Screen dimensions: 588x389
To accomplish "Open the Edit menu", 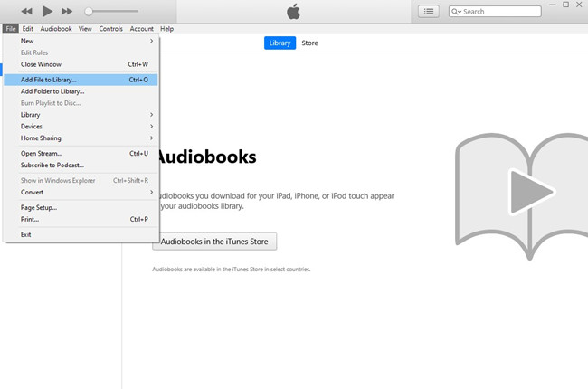I will click(x=27, y=29).
